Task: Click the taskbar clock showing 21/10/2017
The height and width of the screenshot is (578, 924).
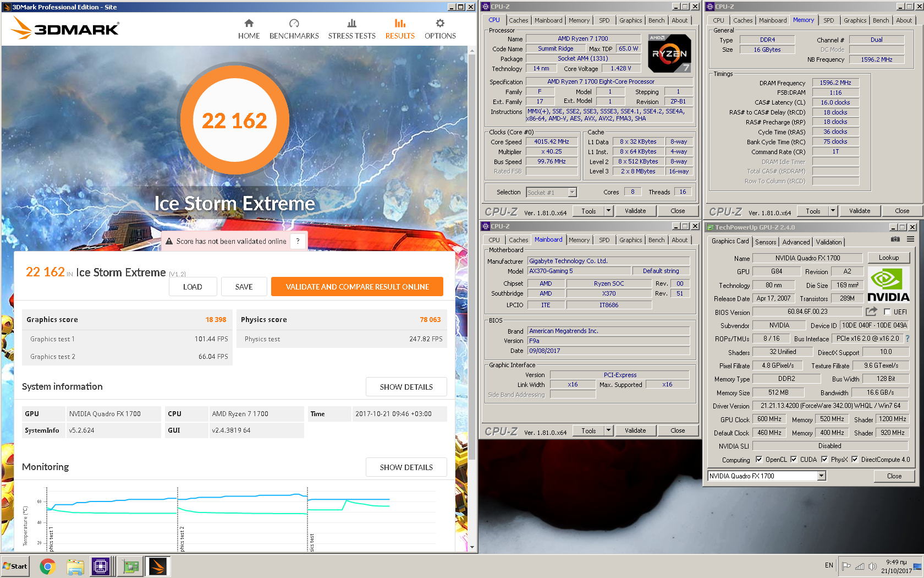Action: tap(896, 566)
